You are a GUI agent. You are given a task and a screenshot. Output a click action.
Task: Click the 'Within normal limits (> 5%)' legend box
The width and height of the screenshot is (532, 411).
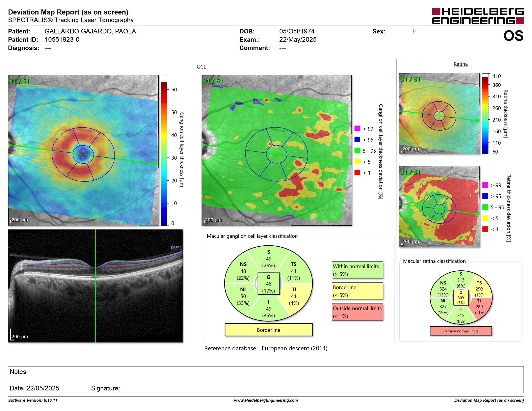[x=357, y=270]
